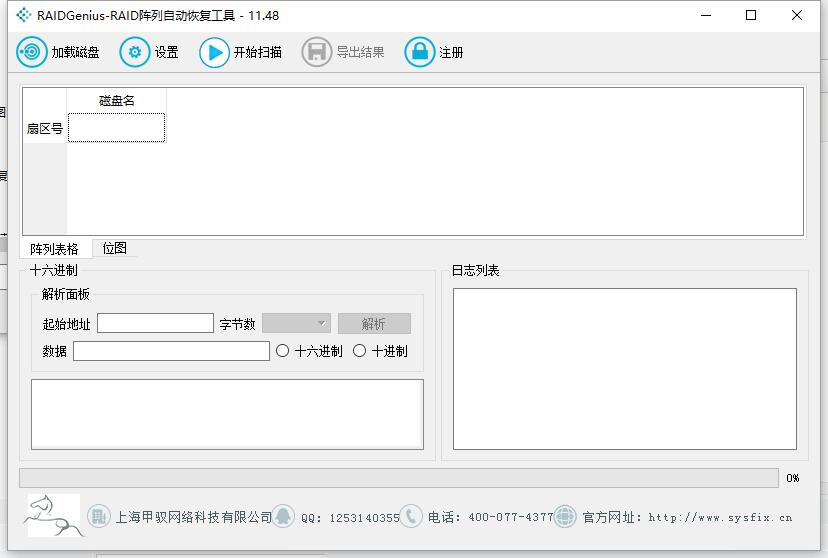Click the company building icon in footer
This screenshot has height=558, width=828.
tap(98, 516)
